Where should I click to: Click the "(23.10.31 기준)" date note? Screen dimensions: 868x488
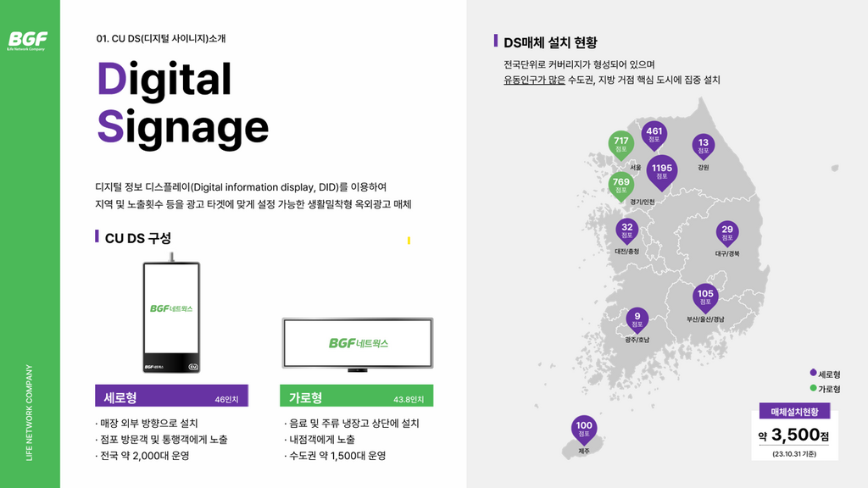[794, 454]
